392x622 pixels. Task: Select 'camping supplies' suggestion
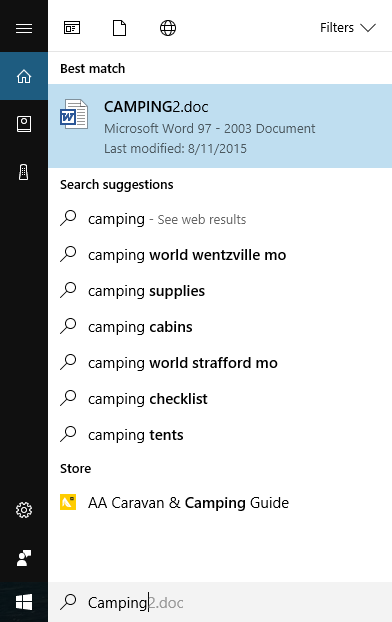point(220,291)
